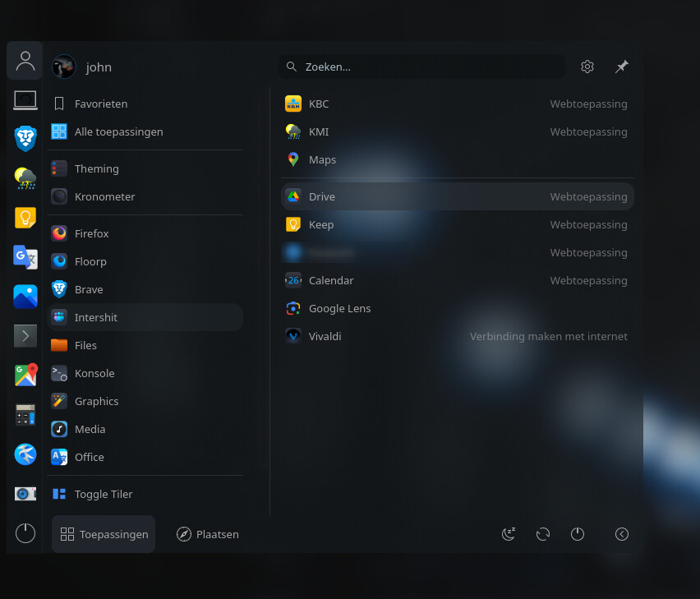Open menu settings gear icon
This screenshot has height=599, width=700.
click(x=587, y=67)
